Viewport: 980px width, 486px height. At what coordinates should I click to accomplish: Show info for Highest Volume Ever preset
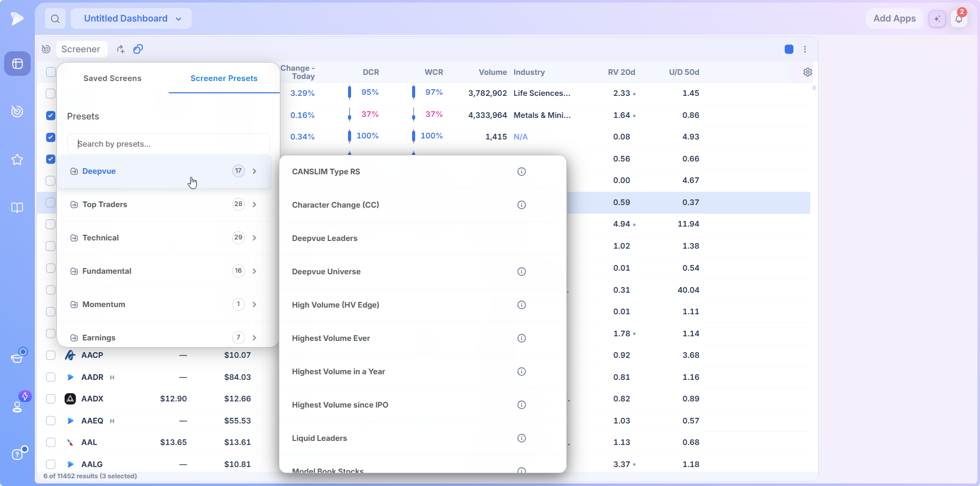click(x=521, y=338)
